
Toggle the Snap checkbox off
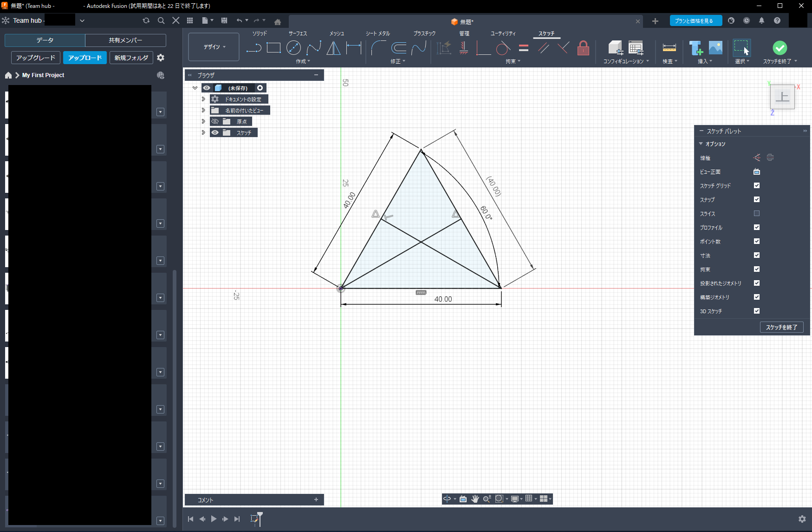click(x=757, y=199)
